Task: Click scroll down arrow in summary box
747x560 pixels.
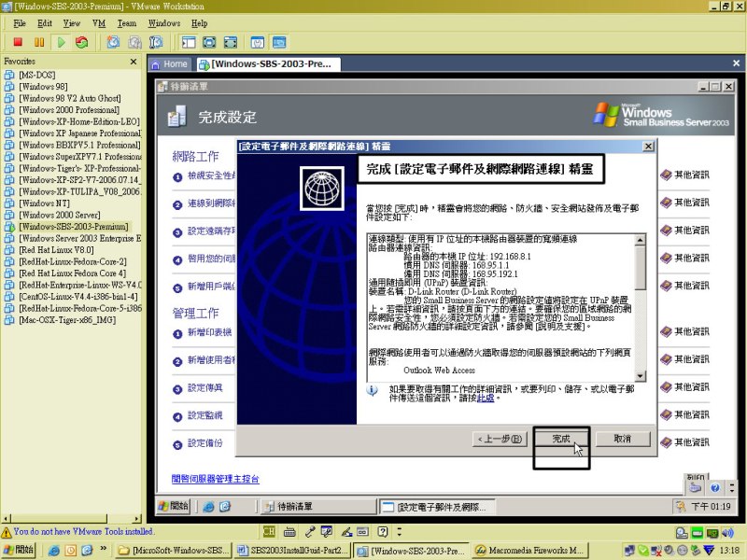Action: click(x=640, y=376)
